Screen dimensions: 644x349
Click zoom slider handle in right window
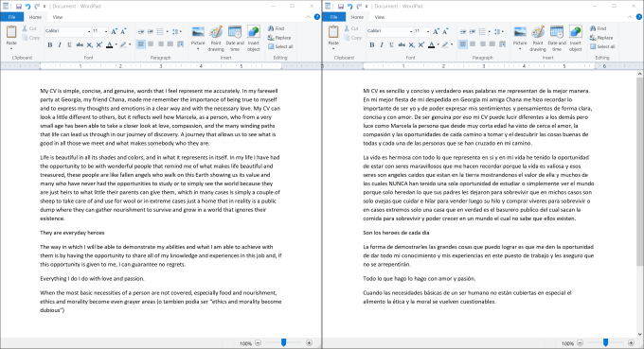click(605, 342)
